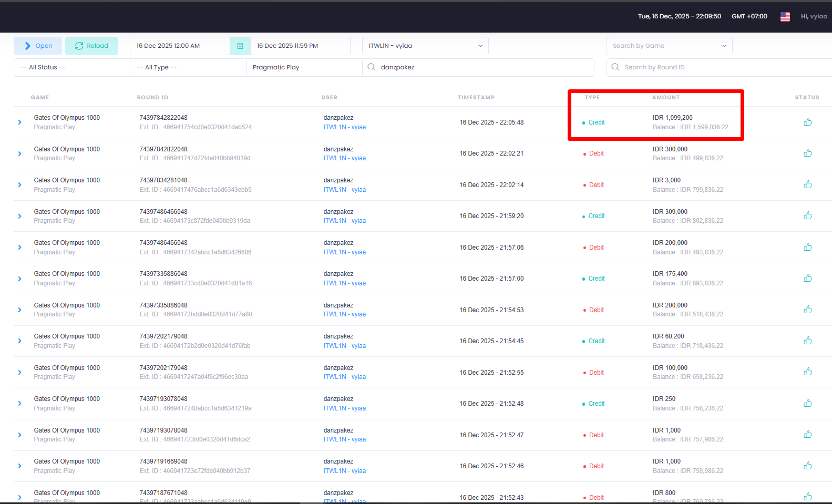Sort by the Timestamp column header
The image size is (832, 504).
(x=476, y=97)
